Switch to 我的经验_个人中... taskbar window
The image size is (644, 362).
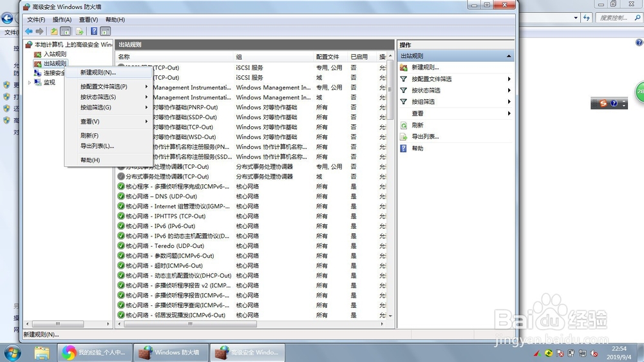point(95,352)
